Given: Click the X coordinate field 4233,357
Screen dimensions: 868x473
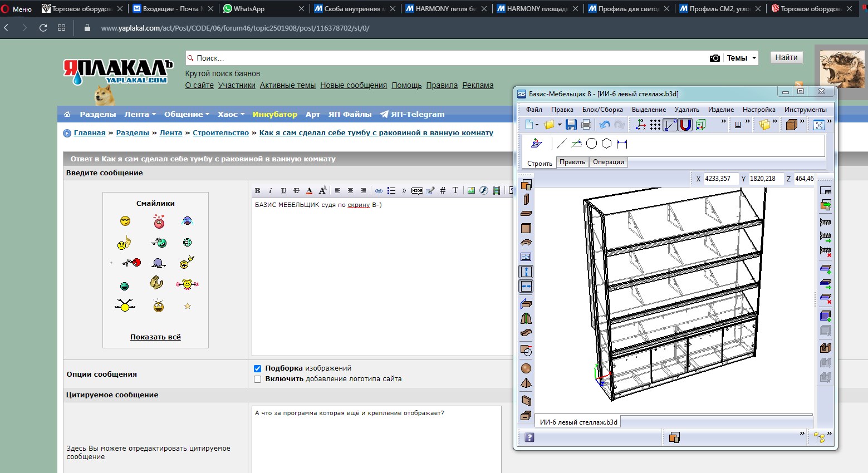Looking at the screenshot, I should pos(720,179).
